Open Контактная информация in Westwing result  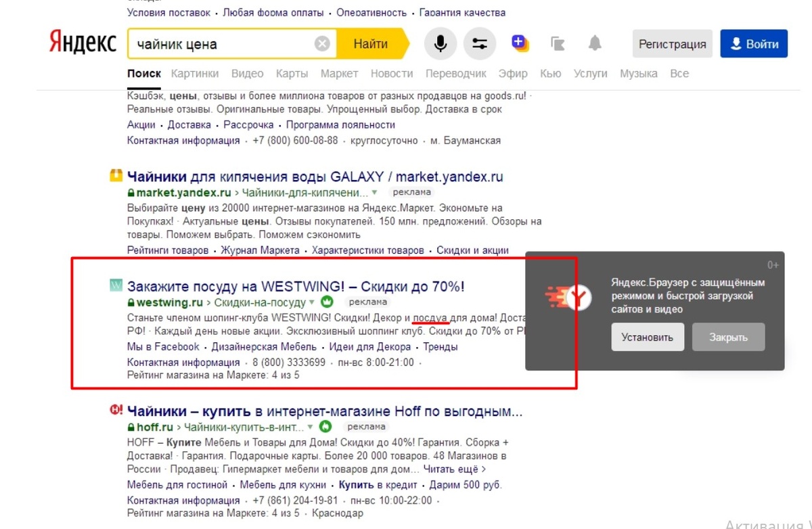pos(183,363)
